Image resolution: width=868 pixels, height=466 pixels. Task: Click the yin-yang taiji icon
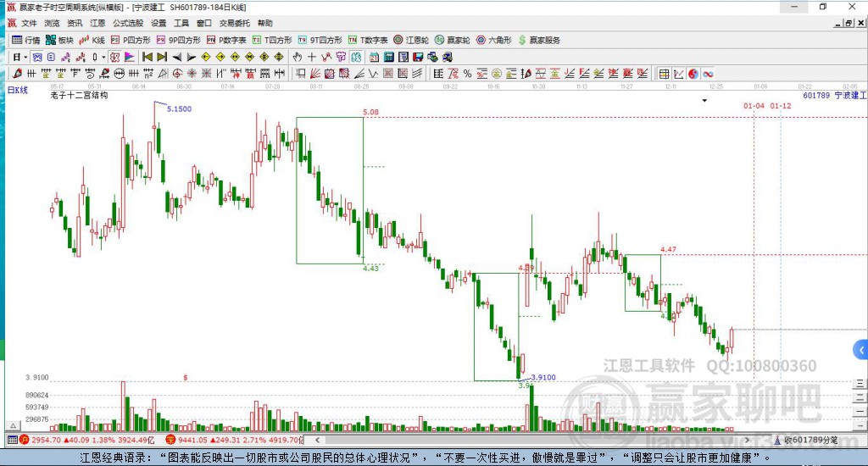coord(693,74)
